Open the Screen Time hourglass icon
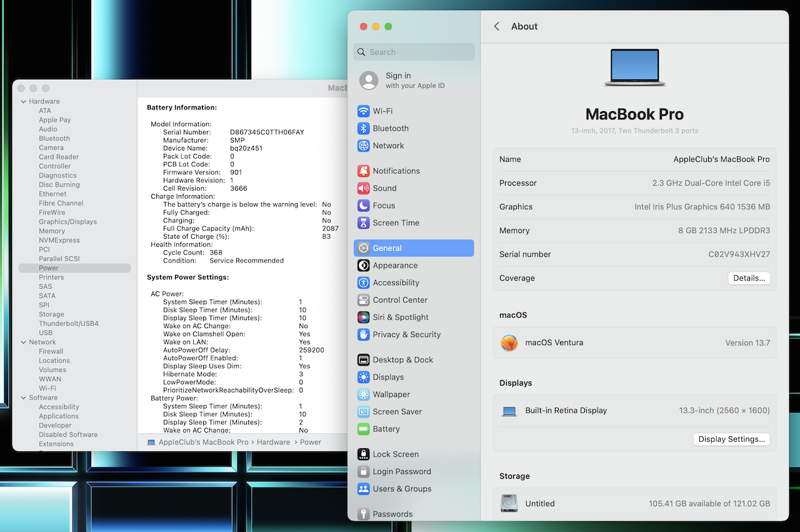This screenshot has width=800, height=532. click(x=363, y=223)
